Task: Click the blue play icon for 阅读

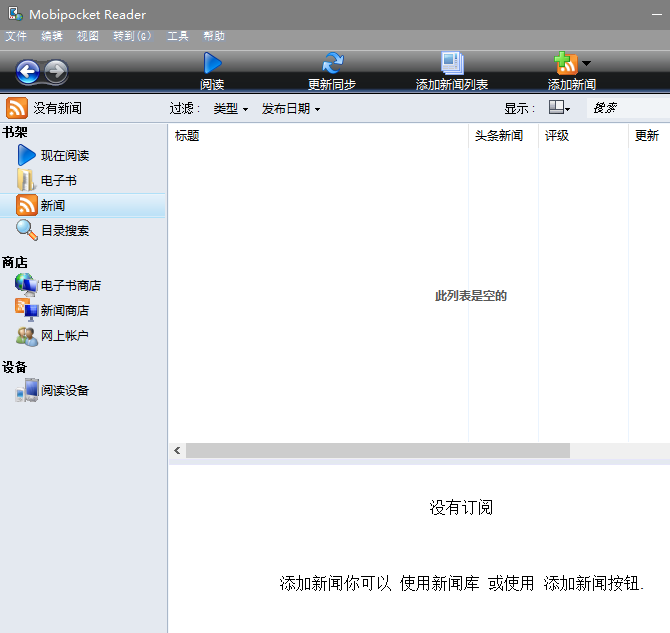Action: coord(212,63)
